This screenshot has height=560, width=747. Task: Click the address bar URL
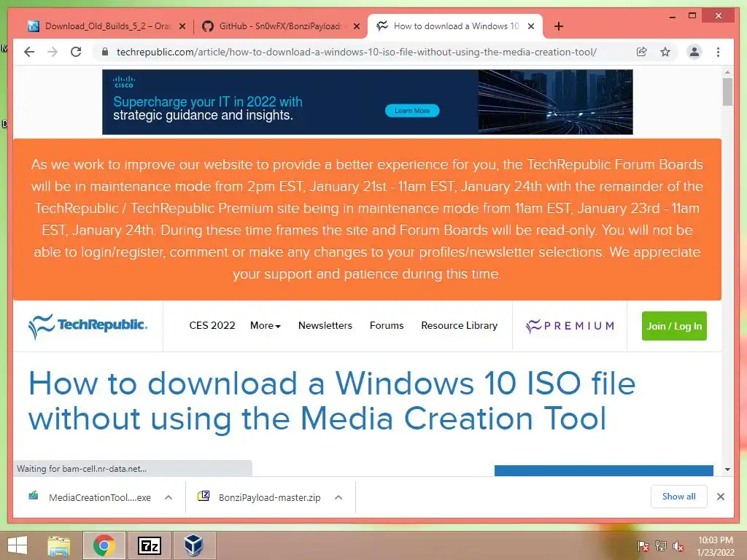click(356, 52)
